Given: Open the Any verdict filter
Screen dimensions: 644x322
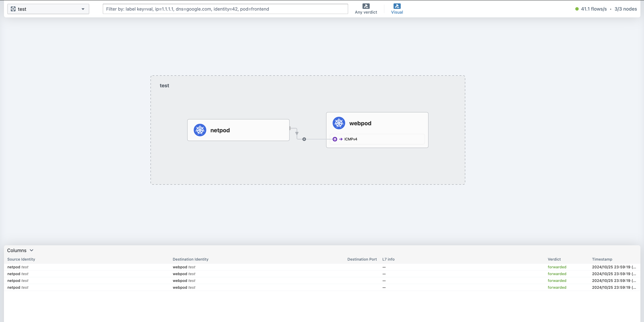Looking at the screenshot, I should click(x=366, y=12).
